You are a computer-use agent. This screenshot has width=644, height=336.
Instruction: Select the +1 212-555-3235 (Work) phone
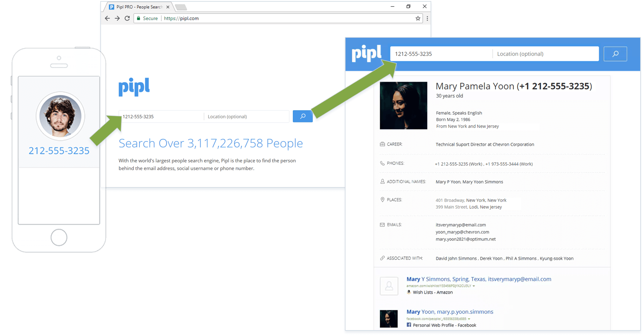pyautogui.click(x=459, y=164)
